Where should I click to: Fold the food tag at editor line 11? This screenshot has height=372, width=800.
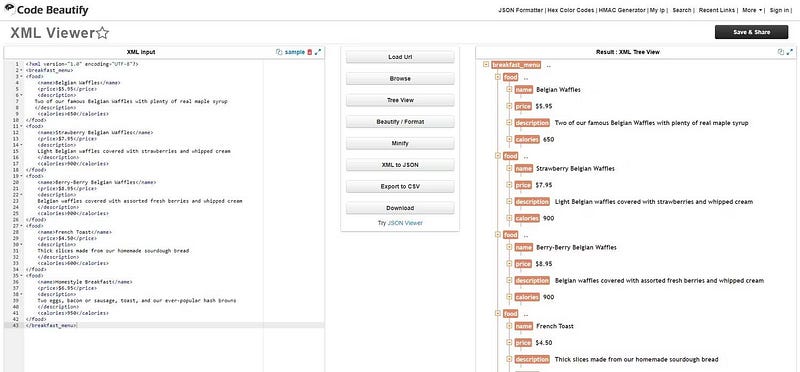pyautogui.click(x=21, y=126)
